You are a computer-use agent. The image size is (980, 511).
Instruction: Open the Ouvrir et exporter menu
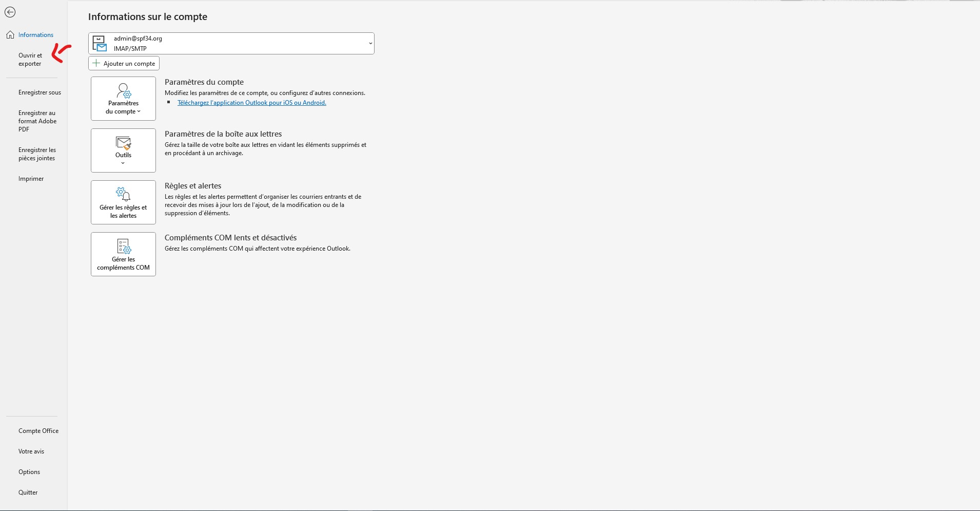[30, 60]
